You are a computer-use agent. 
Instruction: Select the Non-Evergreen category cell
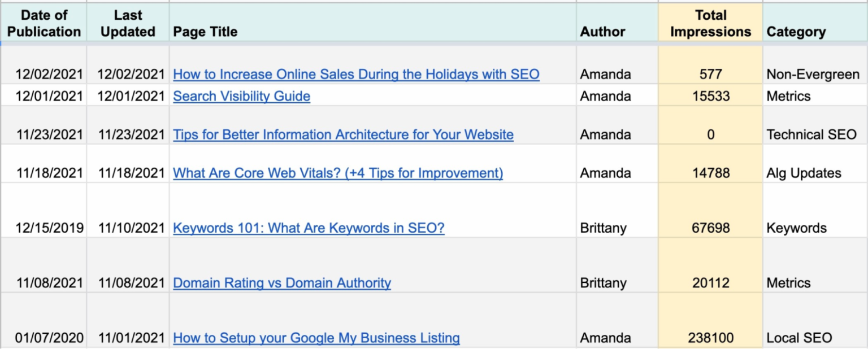pos(813,74)
